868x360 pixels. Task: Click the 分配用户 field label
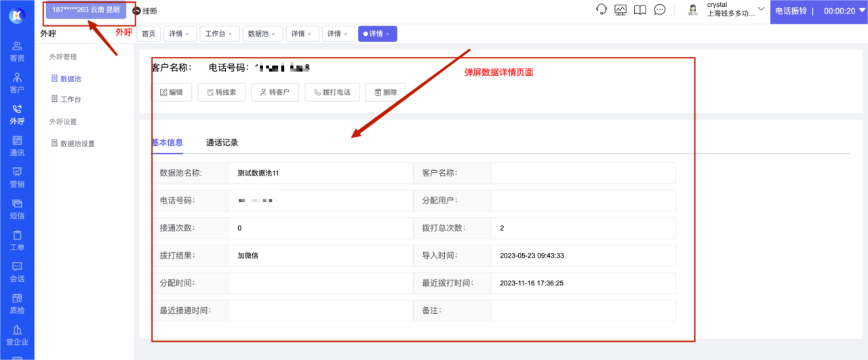point(440,201)
